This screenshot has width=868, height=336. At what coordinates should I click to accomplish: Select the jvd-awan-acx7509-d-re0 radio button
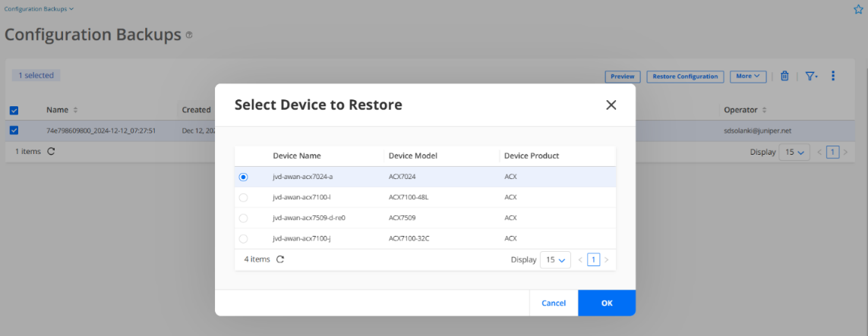pos(243,218)
